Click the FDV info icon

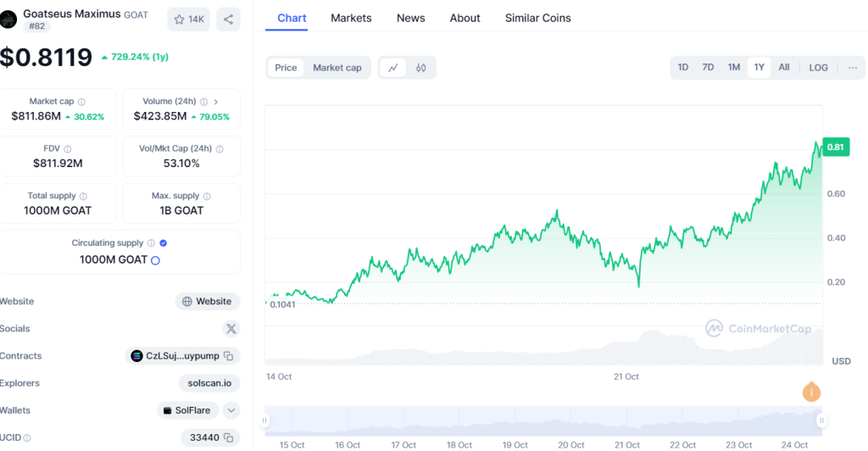(x=68, y=149)
